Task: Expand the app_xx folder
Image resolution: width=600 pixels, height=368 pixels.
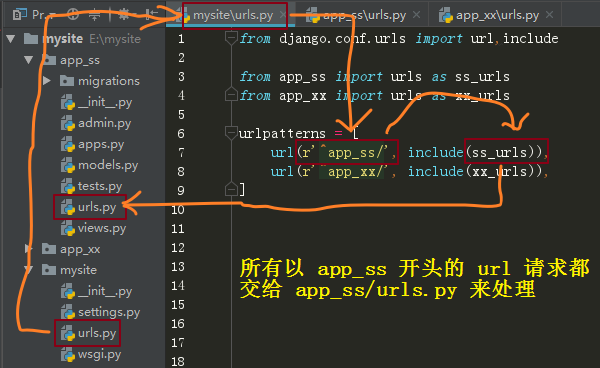Action: click(x=28, y=249)
